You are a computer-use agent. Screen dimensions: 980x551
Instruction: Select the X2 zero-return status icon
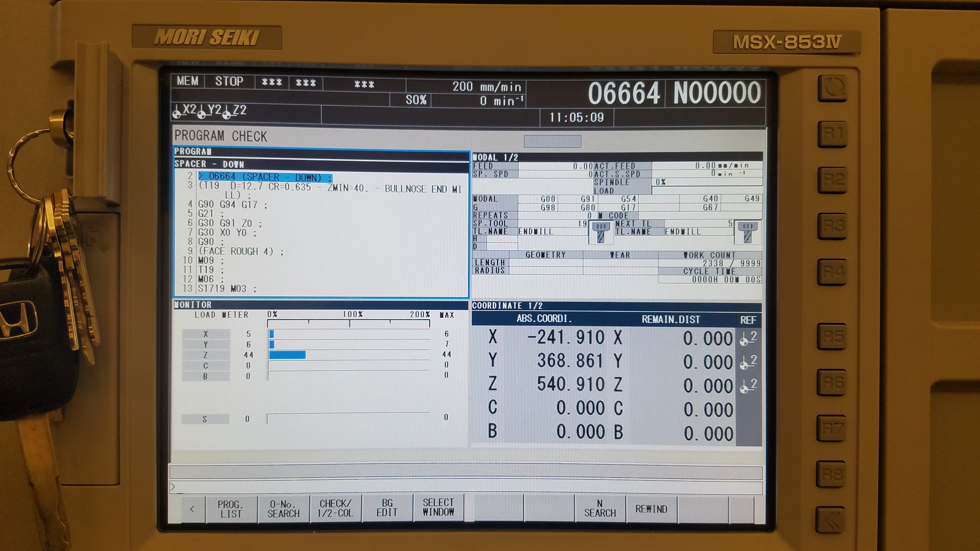tap(185, 111)
